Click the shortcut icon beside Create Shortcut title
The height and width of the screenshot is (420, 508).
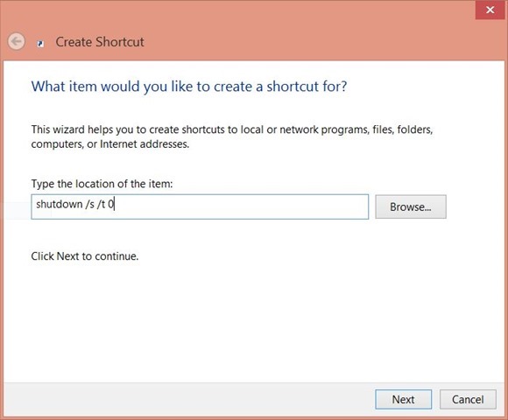click(40, 44)
